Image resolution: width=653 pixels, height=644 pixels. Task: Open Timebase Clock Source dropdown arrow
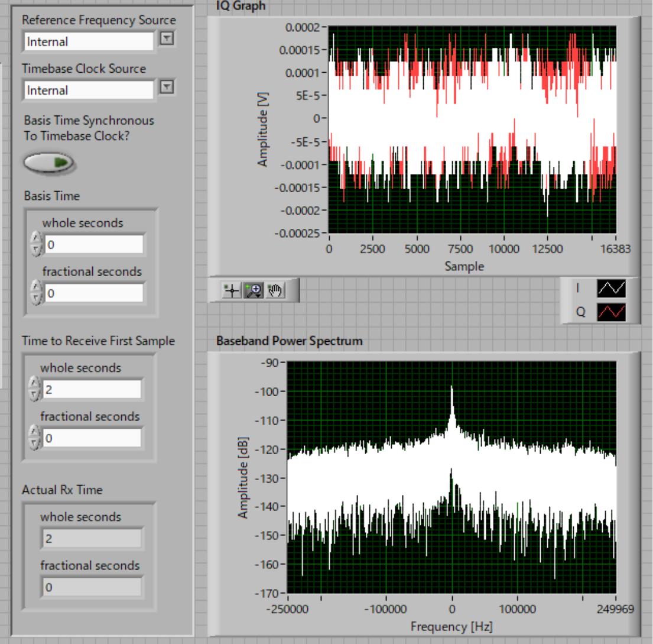[x=167, y=87]
